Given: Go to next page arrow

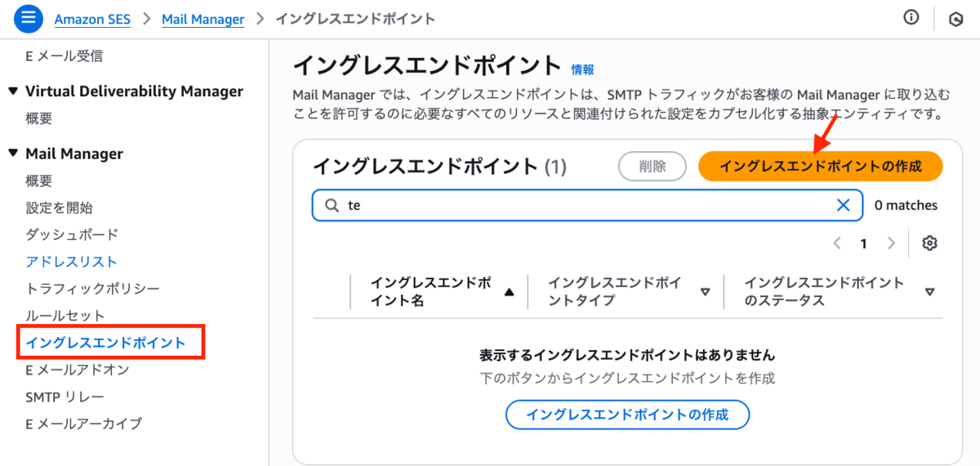Looking at the screenshot, I should coord(891,243).
